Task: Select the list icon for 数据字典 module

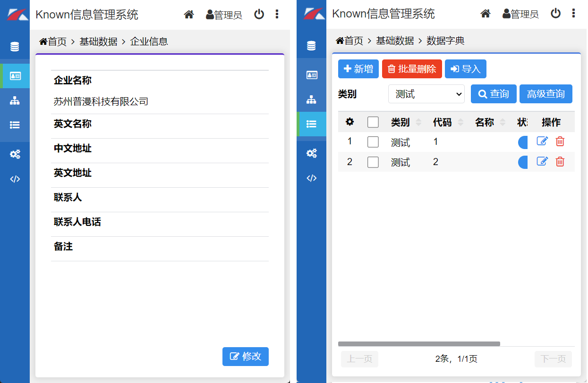Action: pyautogui.click(x=311, y=124)
